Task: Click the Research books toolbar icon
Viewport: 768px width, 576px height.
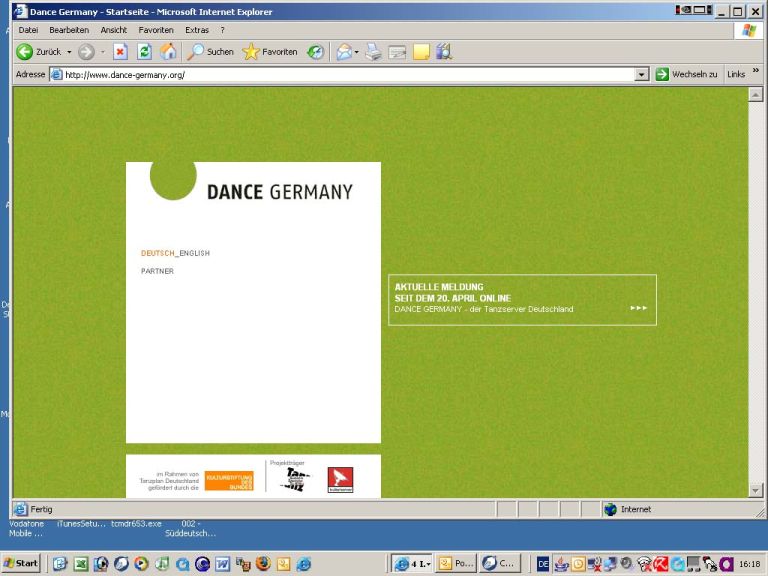Action: pos(444,51)
